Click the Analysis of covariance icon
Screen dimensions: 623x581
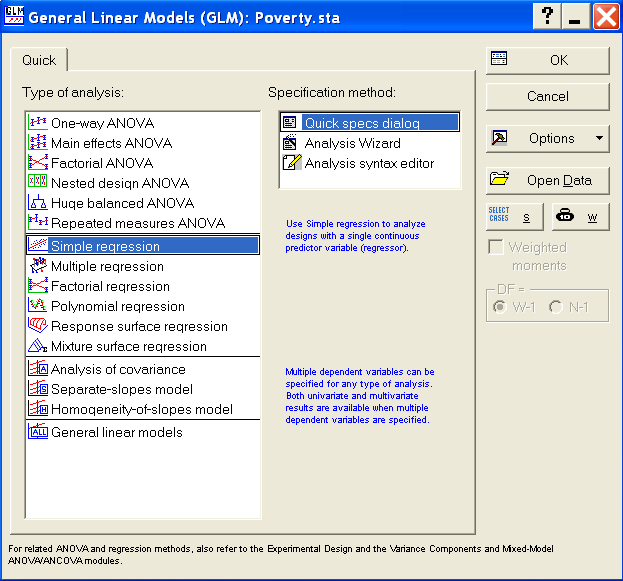point(38,369)
